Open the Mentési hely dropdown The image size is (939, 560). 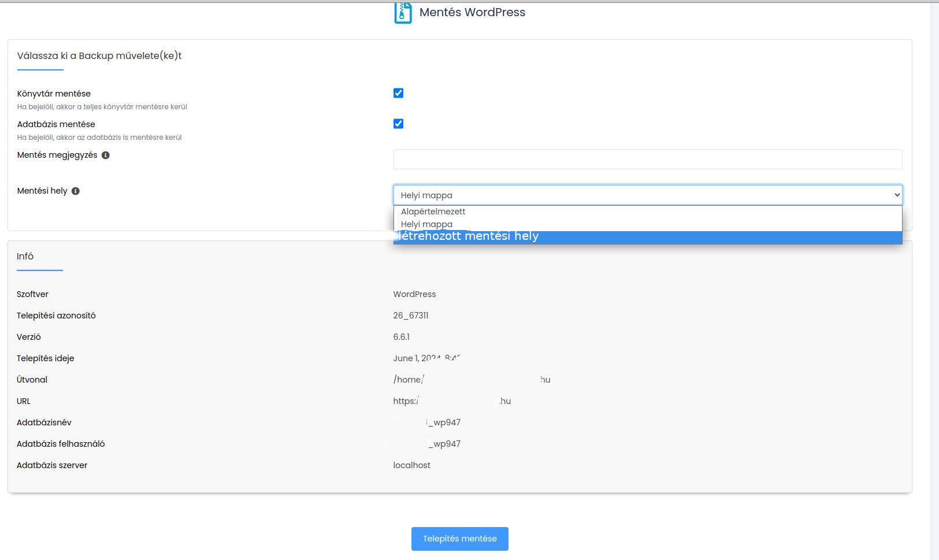[x=648, y=195]
